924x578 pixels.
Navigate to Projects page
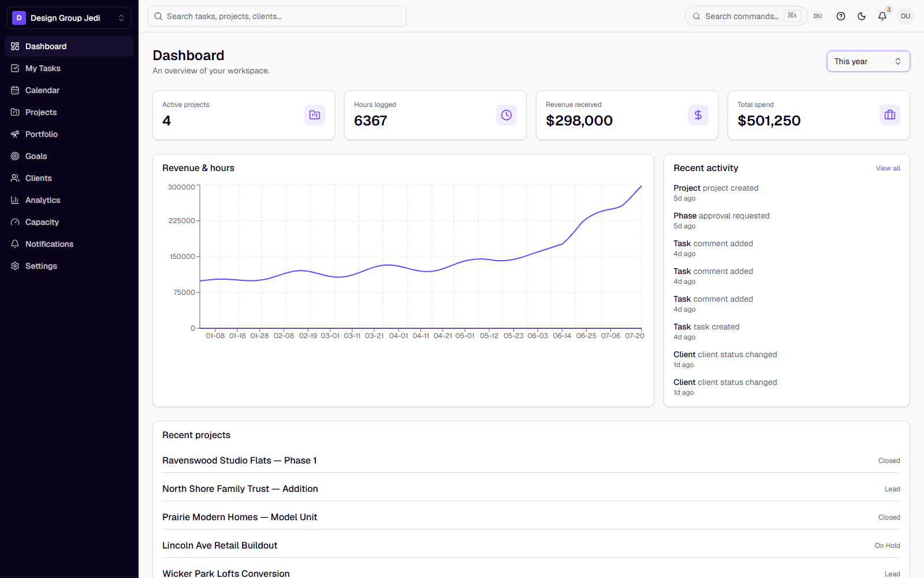click(x=69, y=112)
